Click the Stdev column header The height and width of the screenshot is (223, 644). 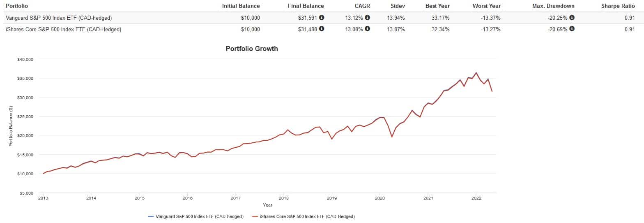[x=397, y=6]
